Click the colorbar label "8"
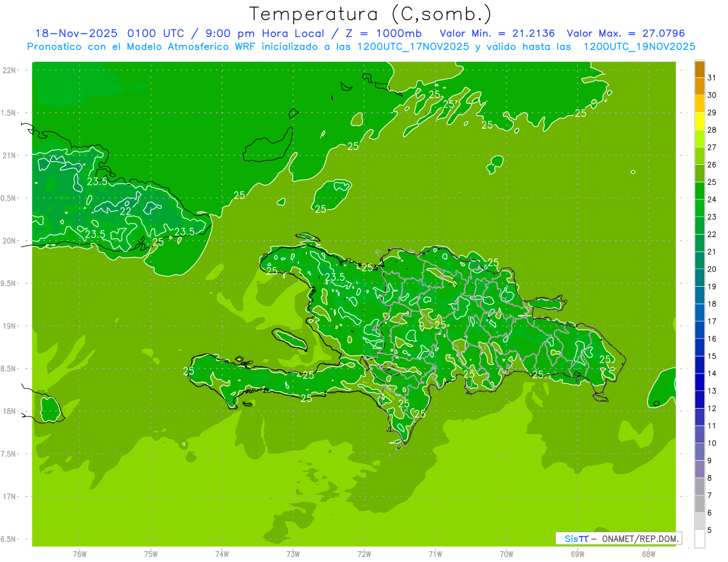This screenshot has height=562, width=728. (710, 478)
